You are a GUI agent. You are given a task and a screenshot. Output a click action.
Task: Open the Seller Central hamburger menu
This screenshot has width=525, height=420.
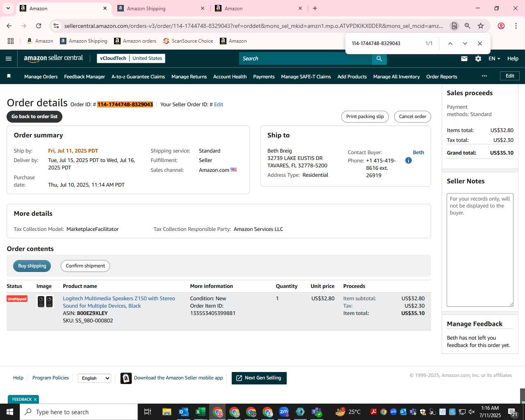pyautogui.click(x=9, y=59)
